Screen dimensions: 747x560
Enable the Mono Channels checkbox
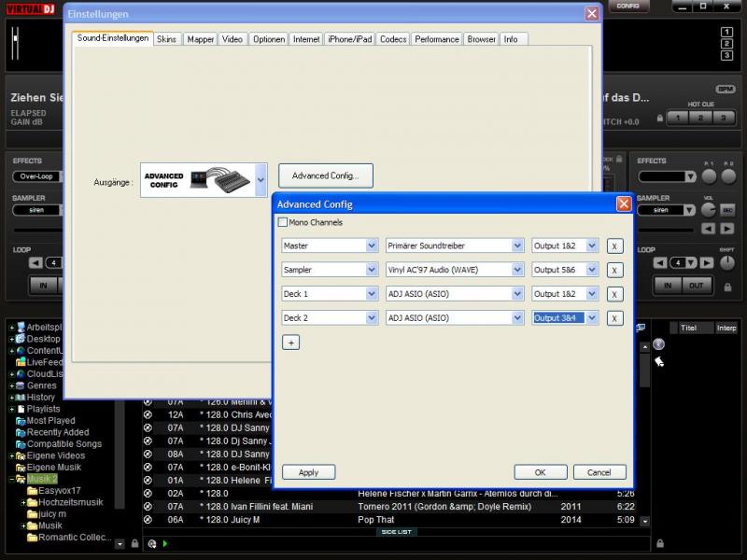pyautogui.click(x=283, y=223)
